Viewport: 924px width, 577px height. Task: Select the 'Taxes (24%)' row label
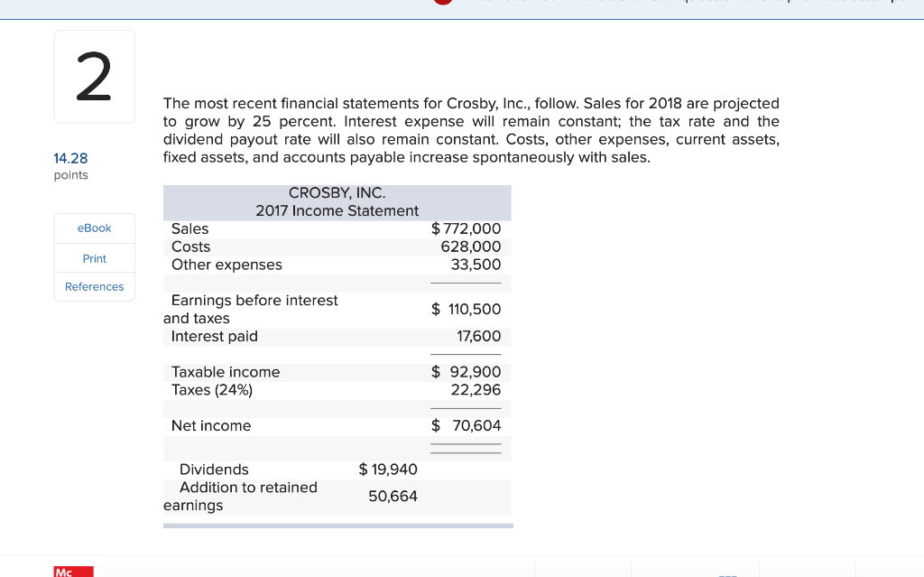click(x=211, y=390)
